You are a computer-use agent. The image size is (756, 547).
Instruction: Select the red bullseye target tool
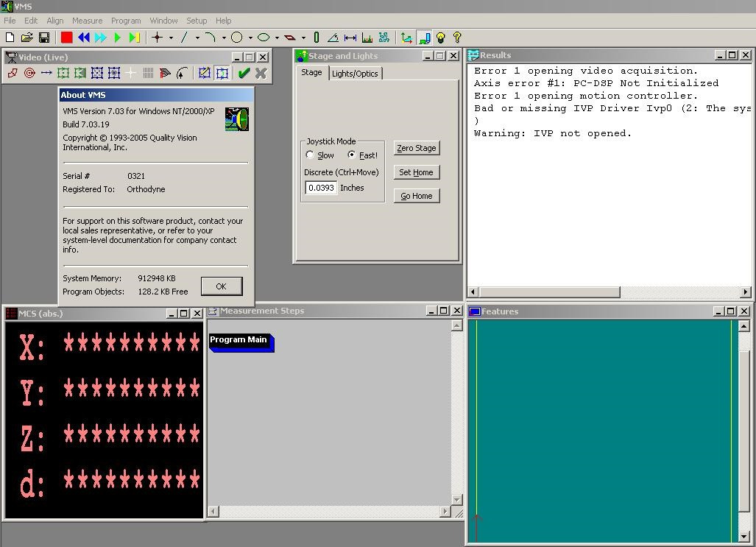29,73
